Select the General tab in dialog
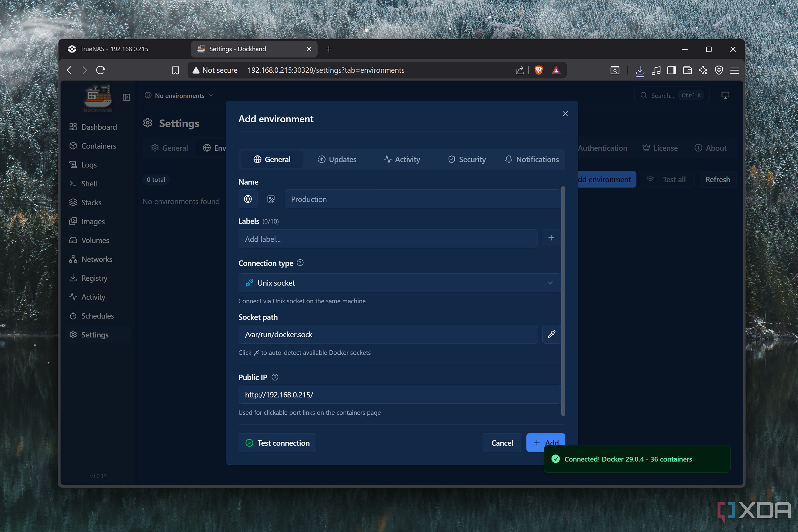 coord(272,159)
